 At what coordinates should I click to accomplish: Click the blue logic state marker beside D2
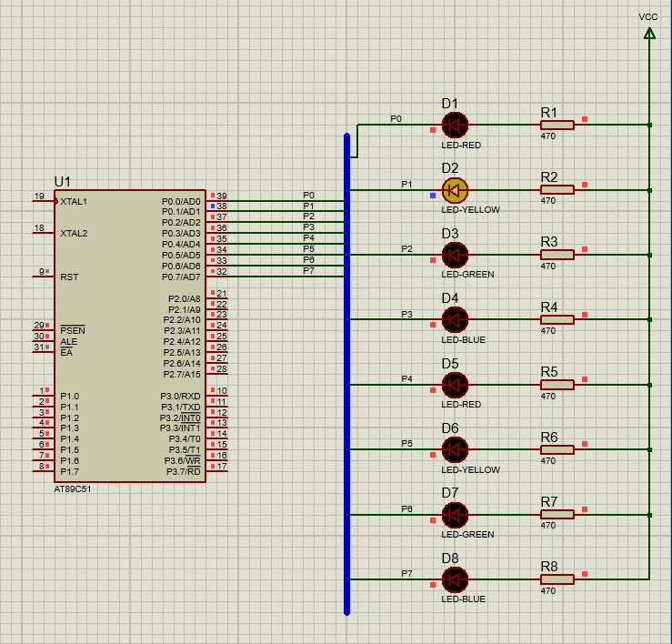point(433,196)
